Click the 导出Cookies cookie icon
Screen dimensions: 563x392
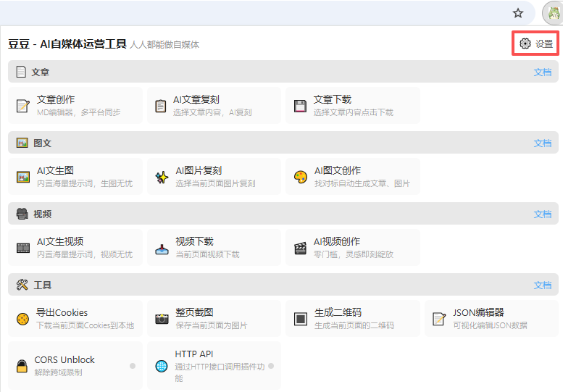tap(23, 319)
